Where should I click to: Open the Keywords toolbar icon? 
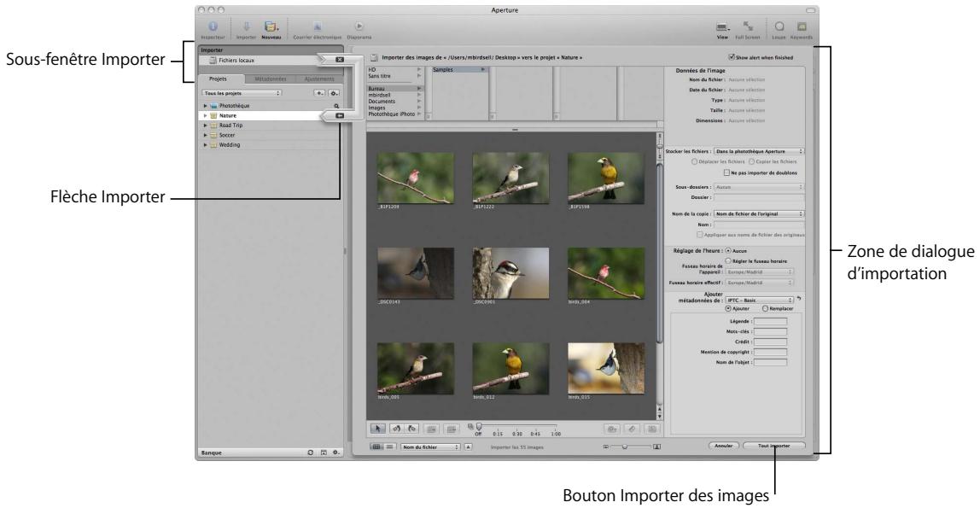(x=802, y=26)
